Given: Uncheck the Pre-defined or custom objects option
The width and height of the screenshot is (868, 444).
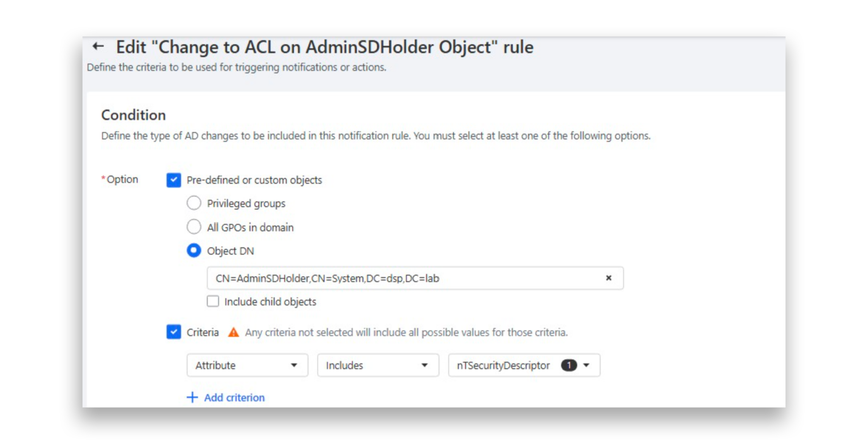Looking at the screenshot, I should point(173,180).
